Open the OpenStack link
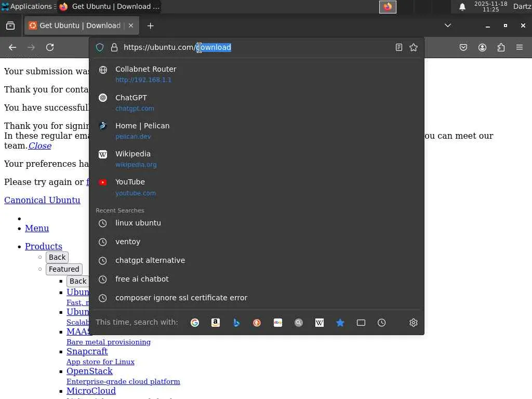The image size is (532, 399). pyautogui.click(x=89, y=371)
